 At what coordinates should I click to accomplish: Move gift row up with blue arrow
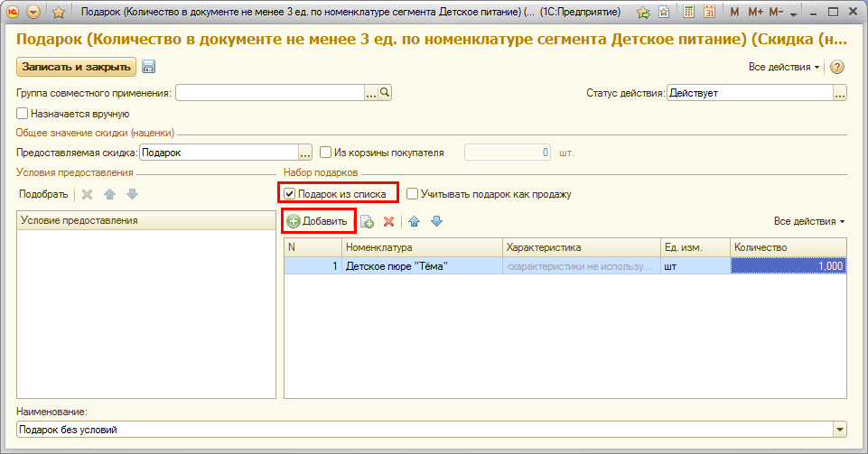pyautogui.click(x=415, y=221)
